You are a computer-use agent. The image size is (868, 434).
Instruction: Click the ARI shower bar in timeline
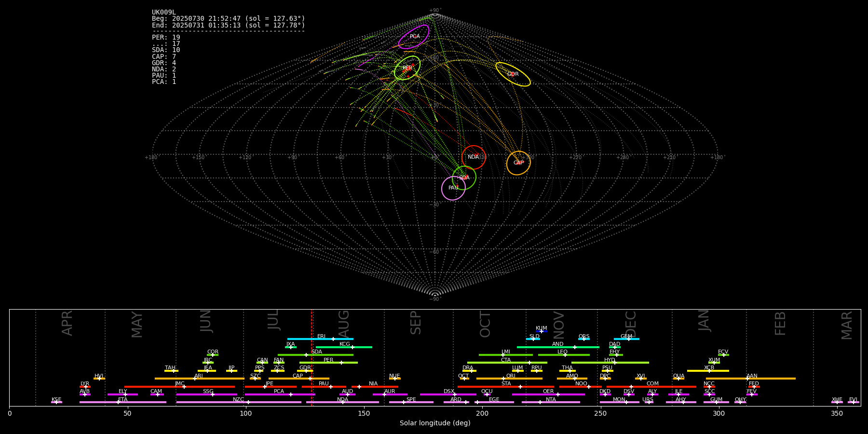(199, 379)
